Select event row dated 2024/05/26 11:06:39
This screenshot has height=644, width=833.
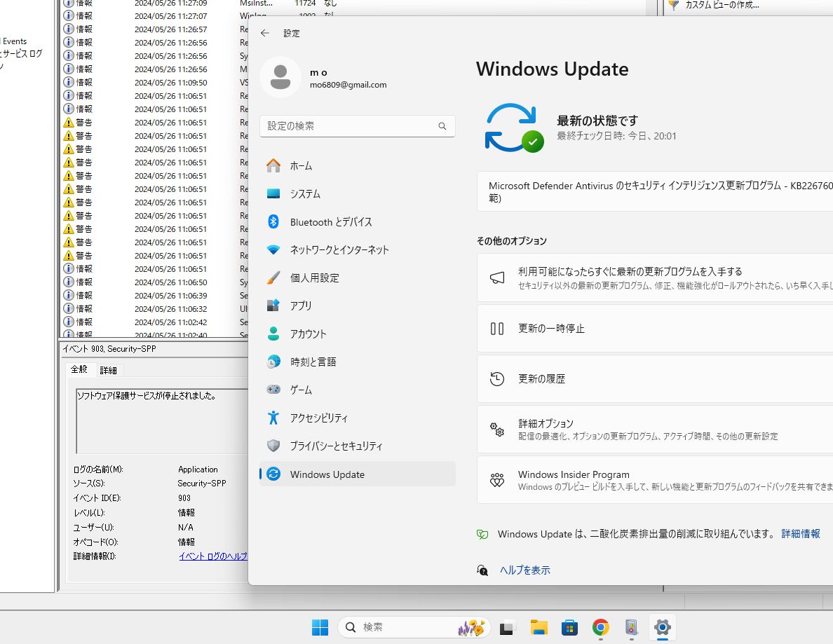(x=155, y=295)
